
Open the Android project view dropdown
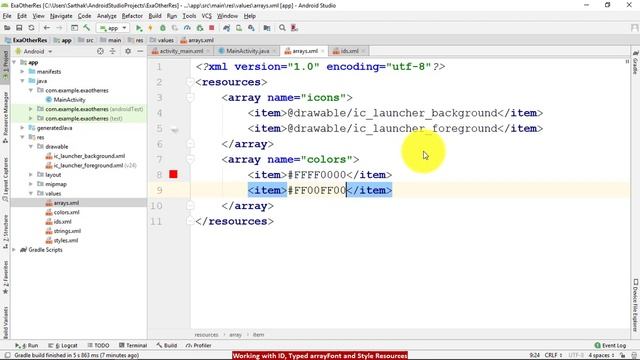[33, 51]
